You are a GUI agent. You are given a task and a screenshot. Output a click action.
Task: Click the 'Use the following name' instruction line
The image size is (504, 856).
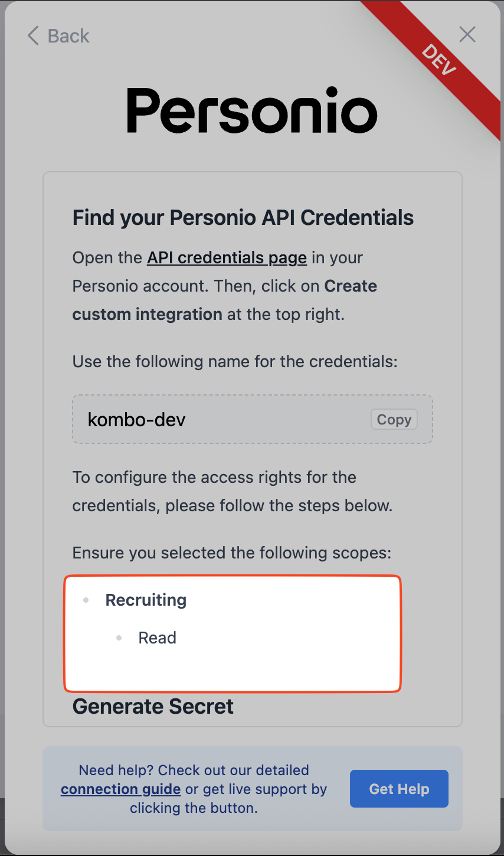point(235,361)
